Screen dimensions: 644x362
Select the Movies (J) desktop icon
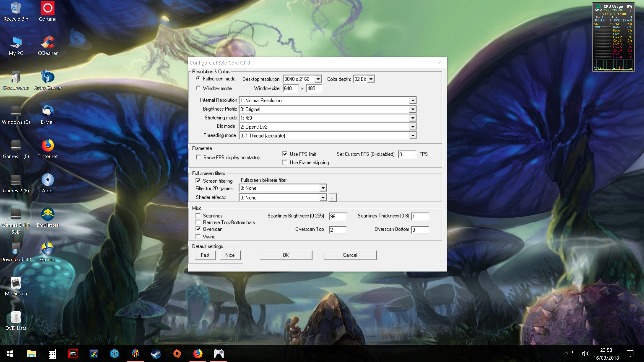pyautogui.click(x=16, y=286)
